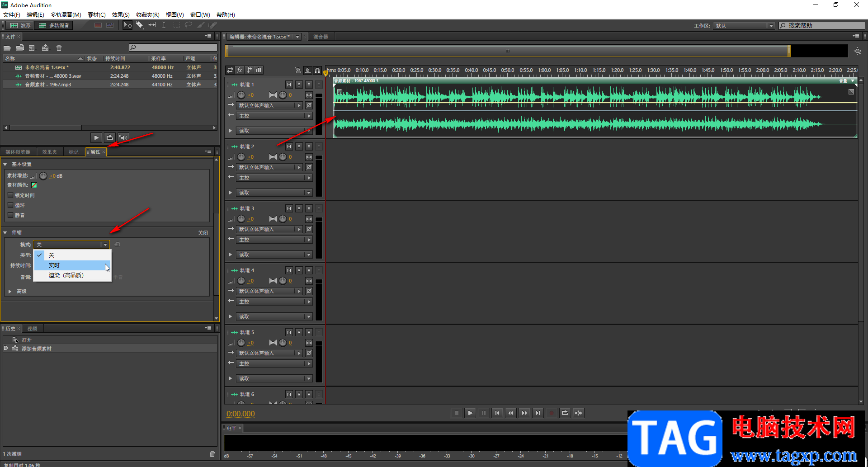Solo Track 1 with the S button
The image size is (868, 467).
[299, 85]
